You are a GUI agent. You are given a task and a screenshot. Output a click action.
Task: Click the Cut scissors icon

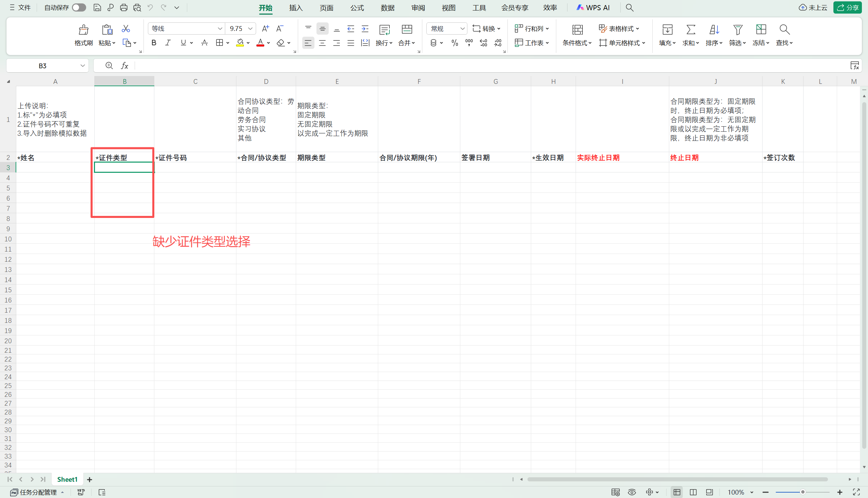coord(126,29)
